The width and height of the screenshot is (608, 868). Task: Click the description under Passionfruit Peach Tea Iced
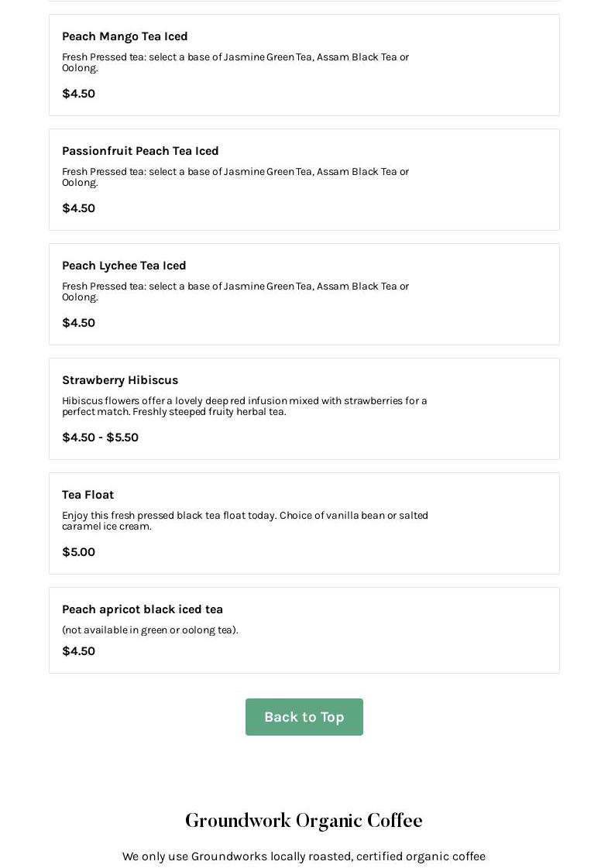click(235, 177)
